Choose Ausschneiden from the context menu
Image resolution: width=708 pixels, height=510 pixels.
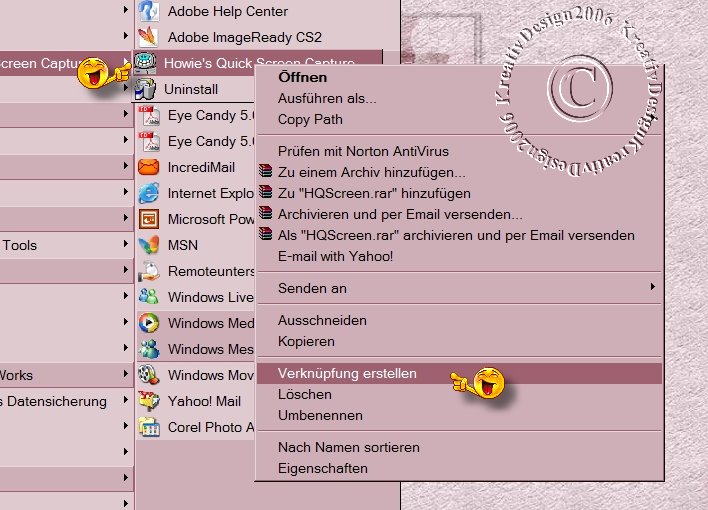459,320
